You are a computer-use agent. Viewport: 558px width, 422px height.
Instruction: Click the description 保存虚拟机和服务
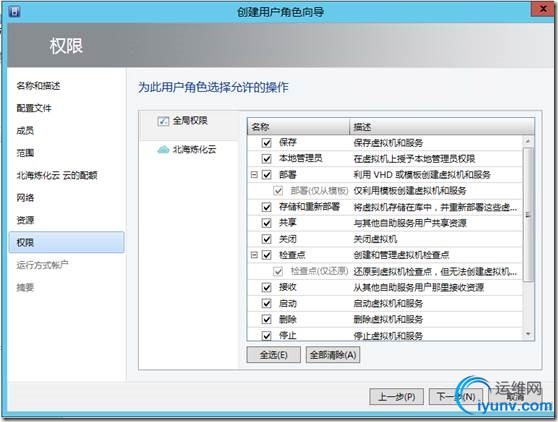(388, 143)
